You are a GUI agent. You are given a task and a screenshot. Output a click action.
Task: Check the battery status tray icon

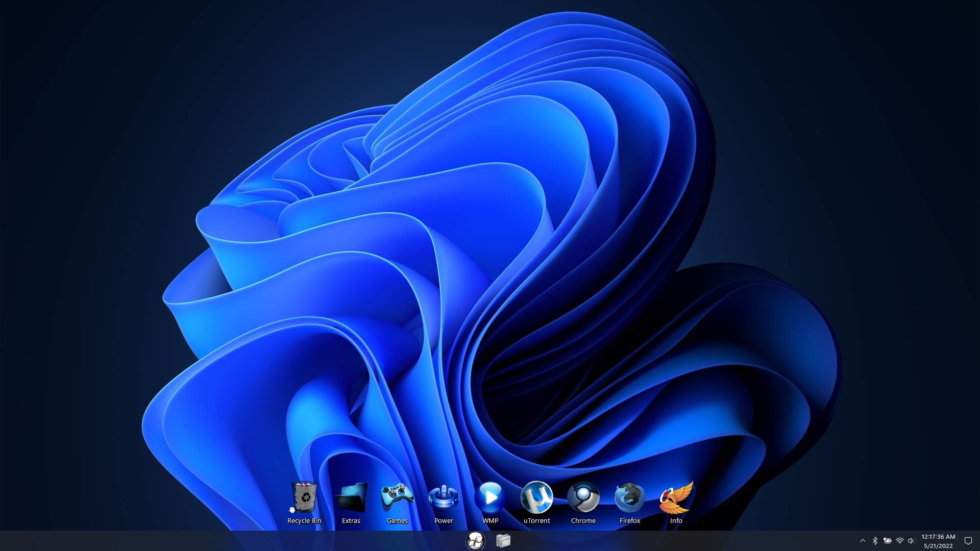888,541
